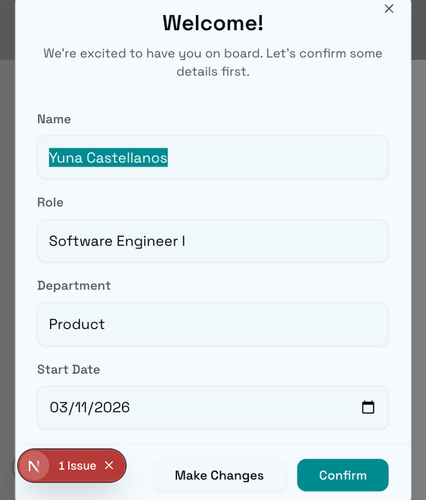
Task: Click the Name field label
Action: [54, 119]
